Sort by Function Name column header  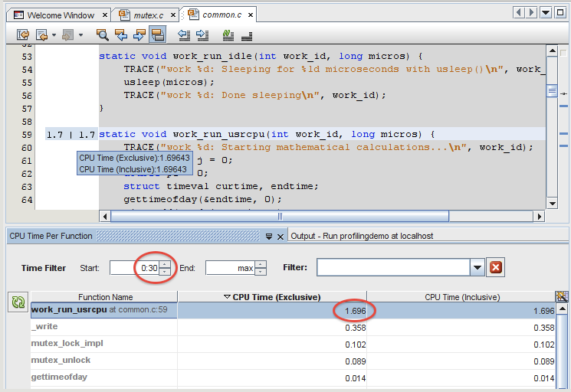click(x=105, y=297)
